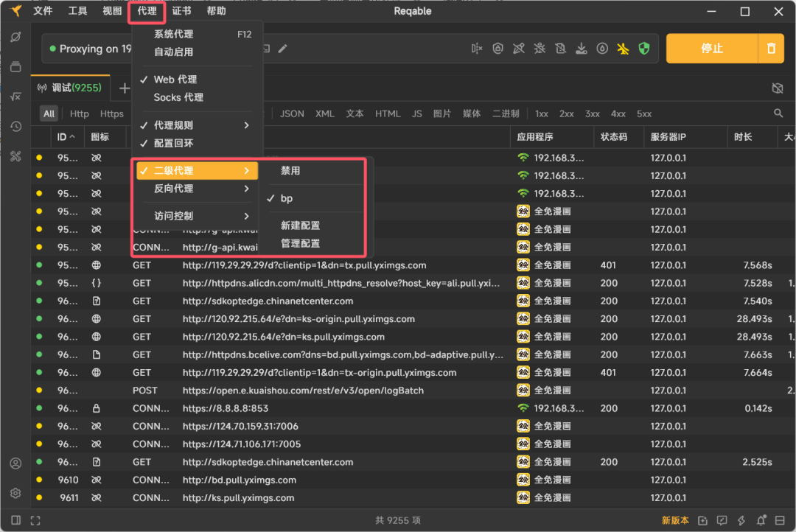The height and width of the screenshot is (532, 796).
Task: Select the toolbox wrench icon in sidebar
Action: pyautogui.click(x=15, y=157)
